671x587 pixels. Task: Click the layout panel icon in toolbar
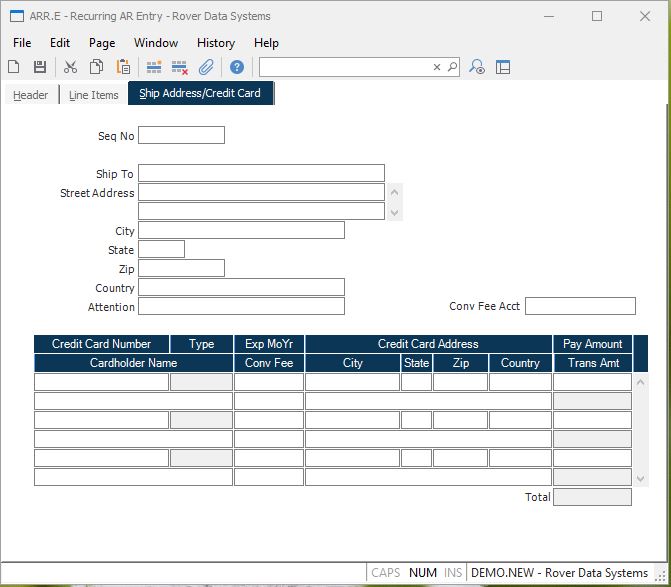(503, 67)
